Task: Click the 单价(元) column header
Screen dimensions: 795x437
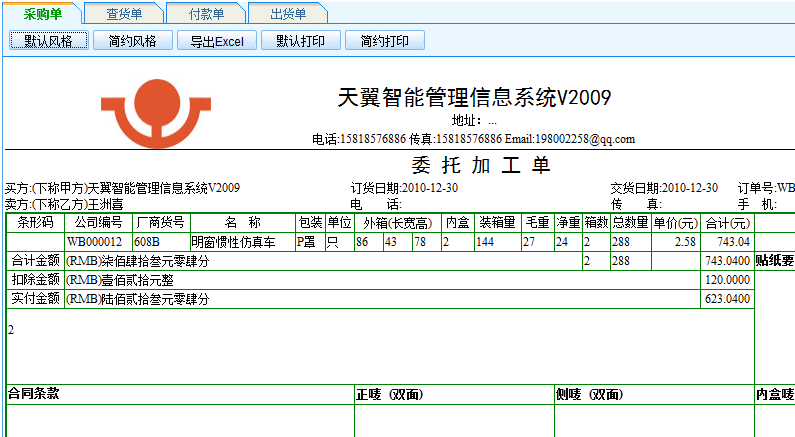Action: point(676,223)
